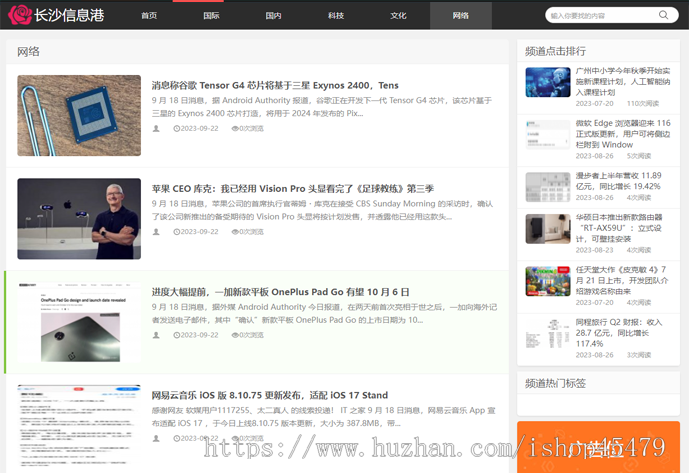Go to the 国内 section

pos(273,16)
